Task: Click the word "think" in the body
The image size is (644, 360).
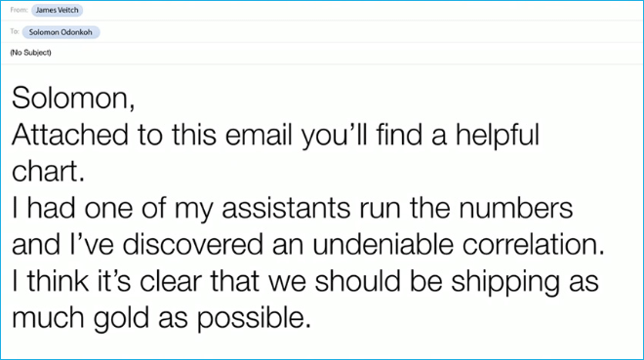Action: pyautogui.click(x=58, y=281)
